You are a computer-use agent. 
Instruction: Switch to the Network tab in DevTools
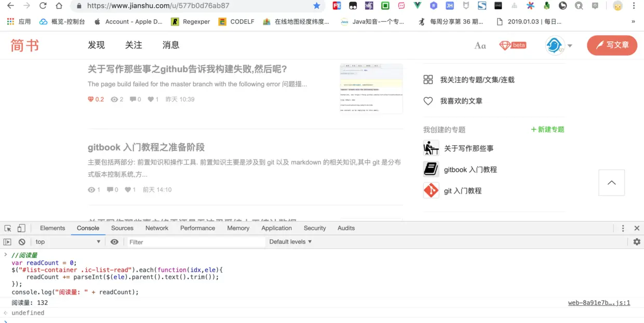click(157, 228)
